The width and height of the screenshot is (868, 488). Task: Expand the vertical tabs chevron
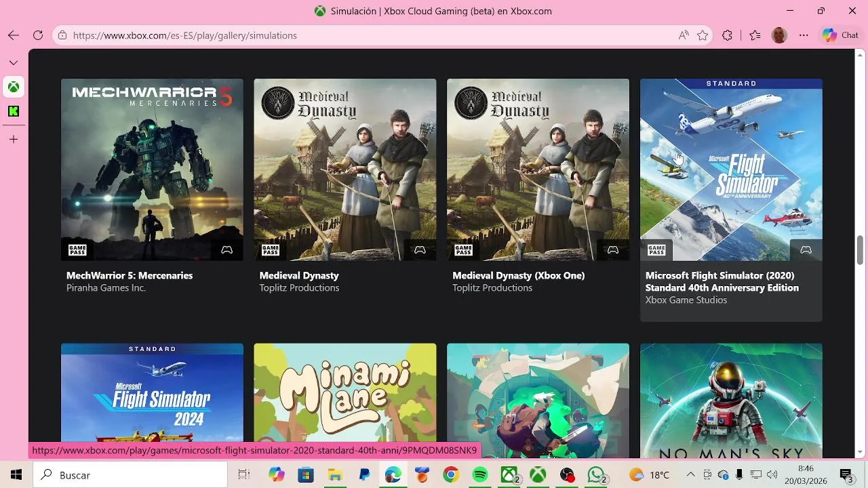point(14,62)
